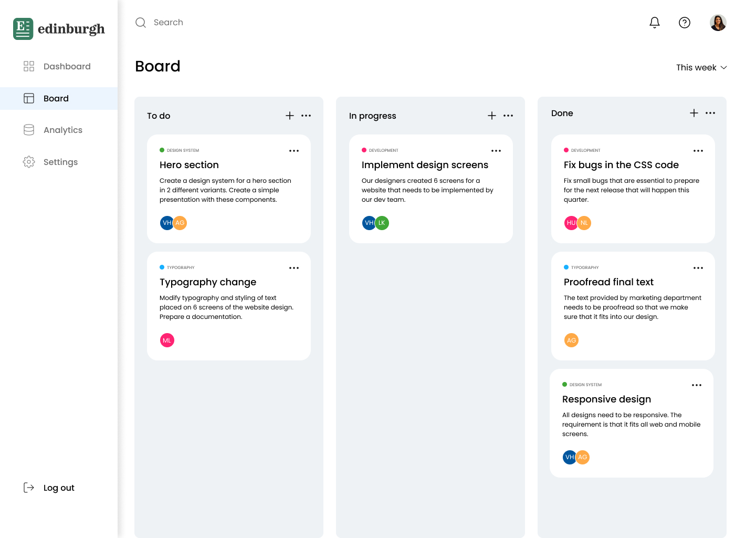Click the Log out icon
This screenshot has height=538, width=756.
click(29, 488)
